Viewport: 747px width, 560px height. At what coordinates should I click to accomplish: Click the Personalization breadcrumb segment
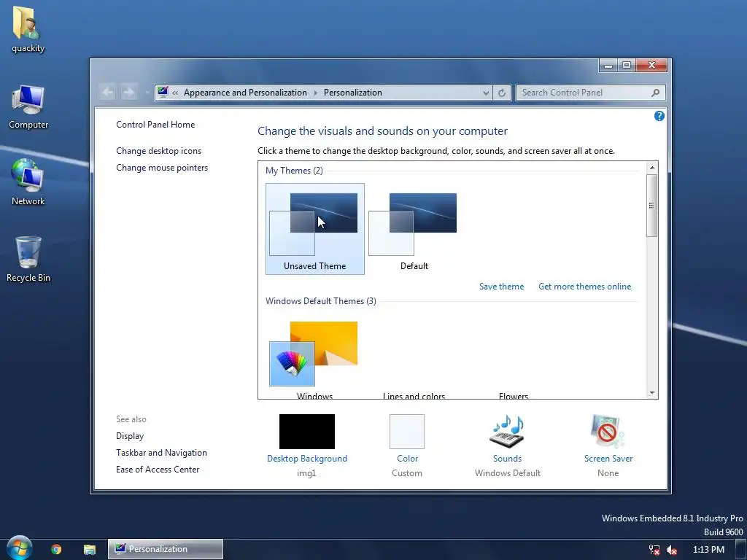(x=352, y=93)
